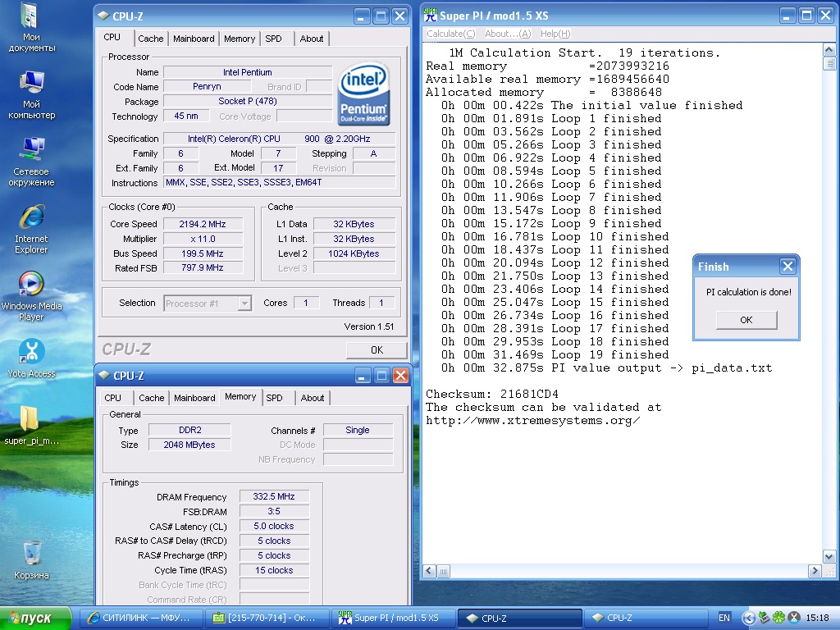Expand Processor #1 selection dropdown
Screen dimensions: 840x630
[x=244, y=304]
